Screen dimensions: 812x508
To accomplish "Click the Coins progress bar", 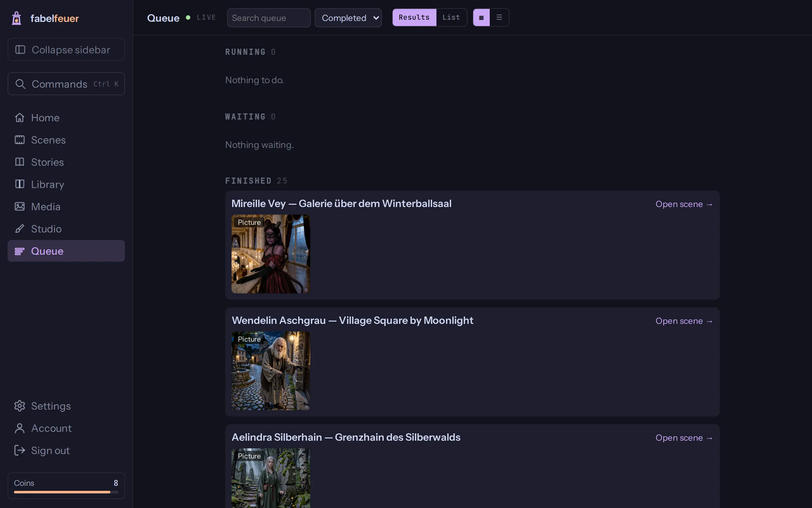I will [x=66, y=492].
